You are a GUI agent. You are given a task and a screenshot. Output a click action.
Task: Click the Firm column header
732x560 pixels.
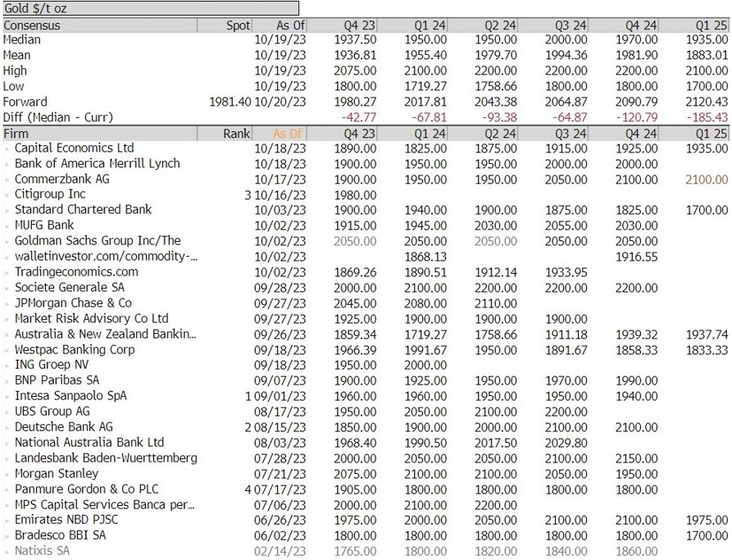[x=16, y=134]
